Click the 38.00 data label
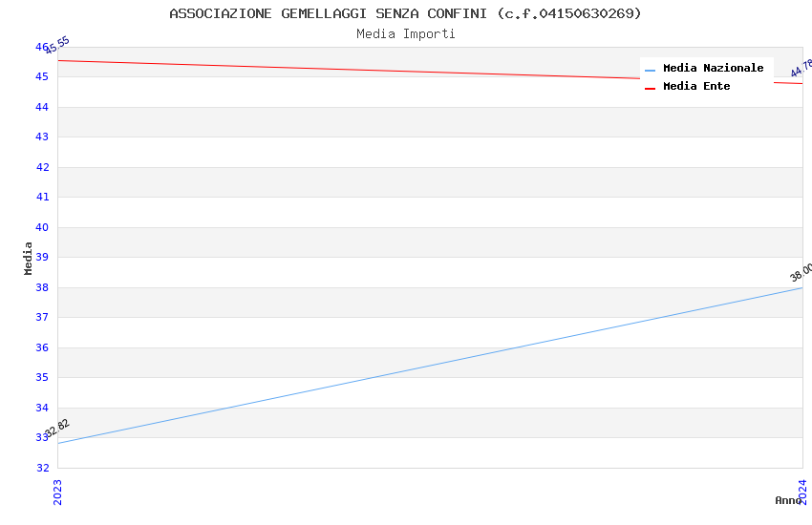The width and height of the screenshot is (812, 525). pos(801,272)
